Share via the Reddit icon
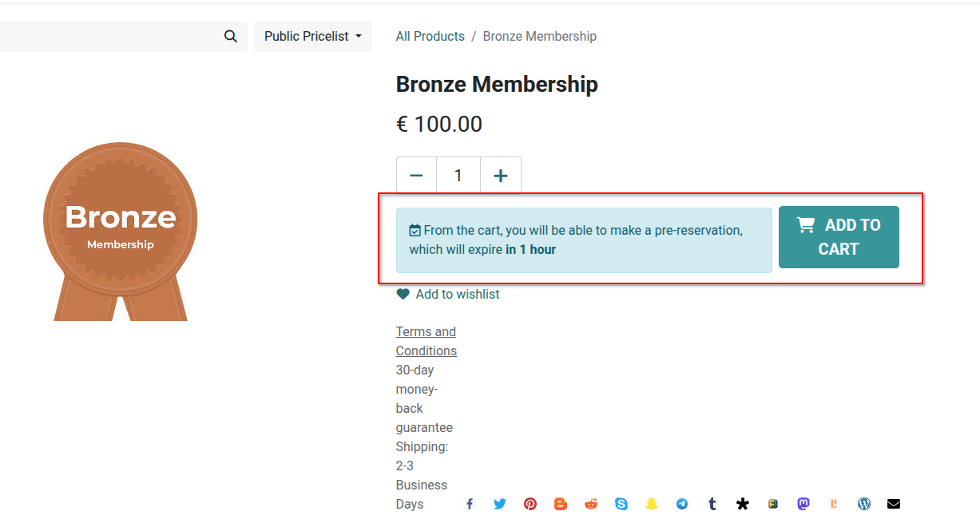This screenshot has width=980, height=523. pos(591,504)
